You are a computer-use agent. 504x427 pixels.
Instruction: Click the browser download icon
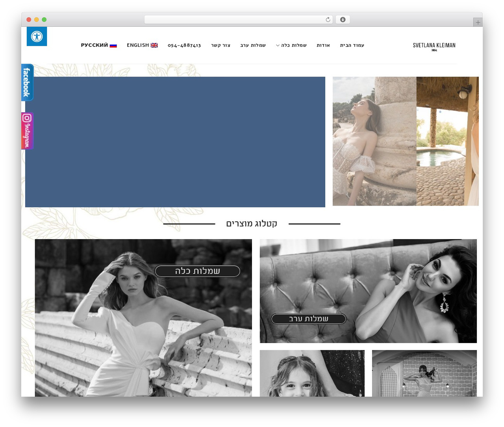click(x=343, y=20)
